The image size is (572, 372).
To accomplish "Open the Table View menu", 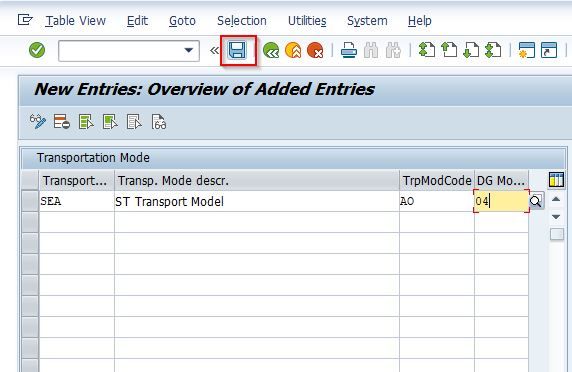I will point(76,21).
